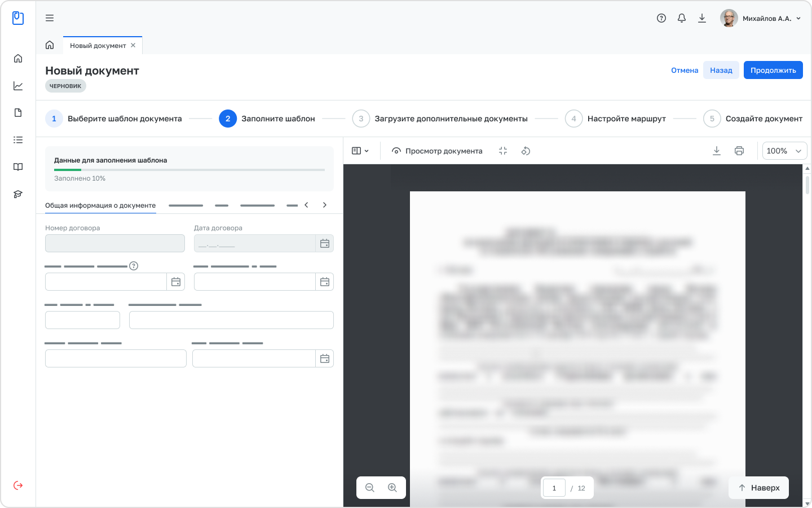Rotate the document preview
Screen dimensions: 812x508
(x=526, y=151)
